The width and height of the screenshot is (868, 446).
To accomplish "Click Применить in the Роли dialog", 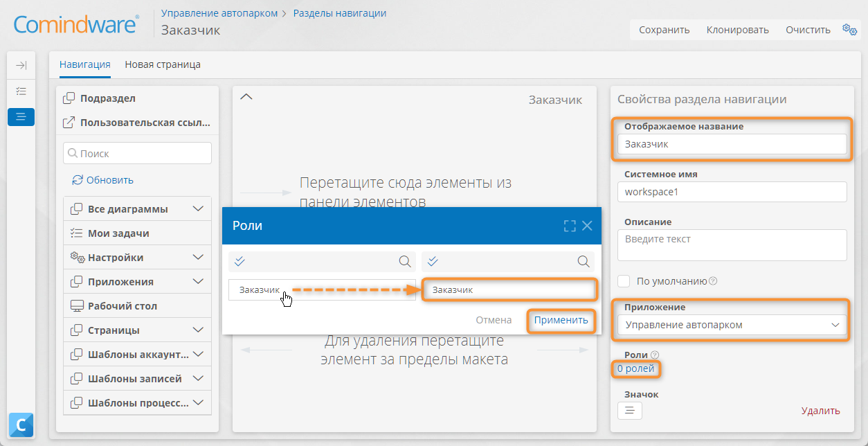I will [x=561, y=320].
